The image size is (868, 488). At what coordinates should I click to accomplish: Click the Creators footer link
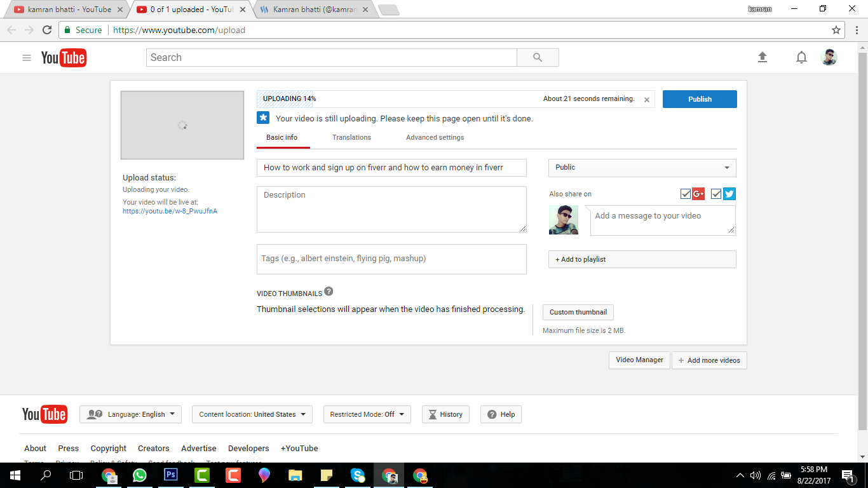click(154, 448)
